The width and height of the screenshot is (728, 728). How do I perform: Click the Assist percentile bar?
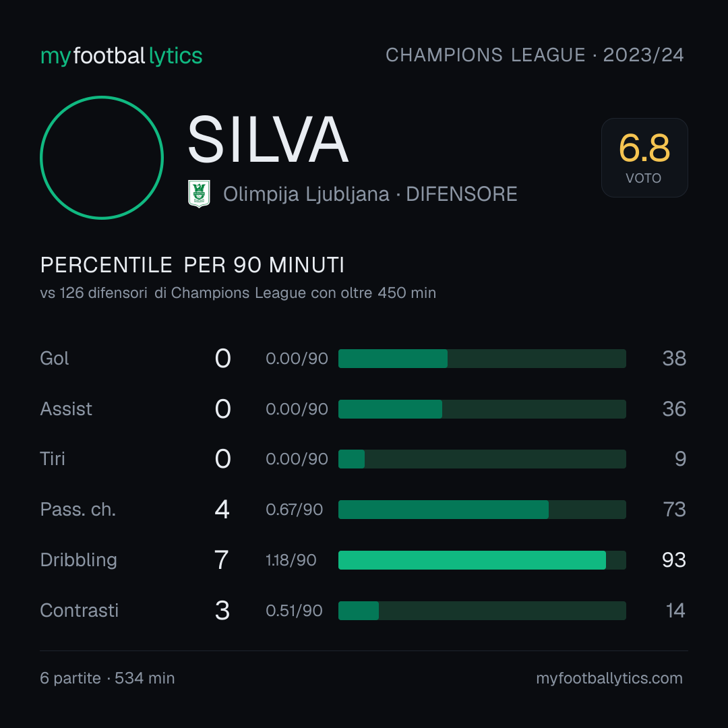coord(482,409)
